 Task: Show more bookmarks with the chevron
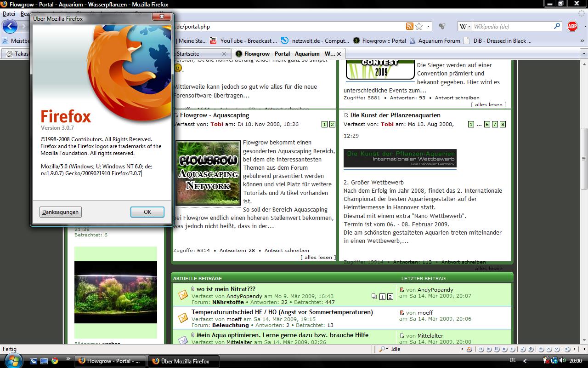[x=582, y=40]
